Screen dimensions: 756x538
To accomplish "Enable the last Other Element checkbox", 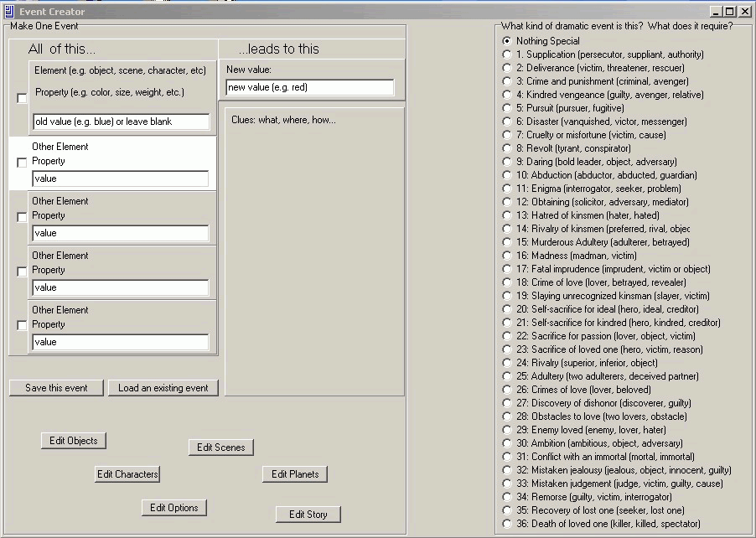I will (x=22, y=326).
